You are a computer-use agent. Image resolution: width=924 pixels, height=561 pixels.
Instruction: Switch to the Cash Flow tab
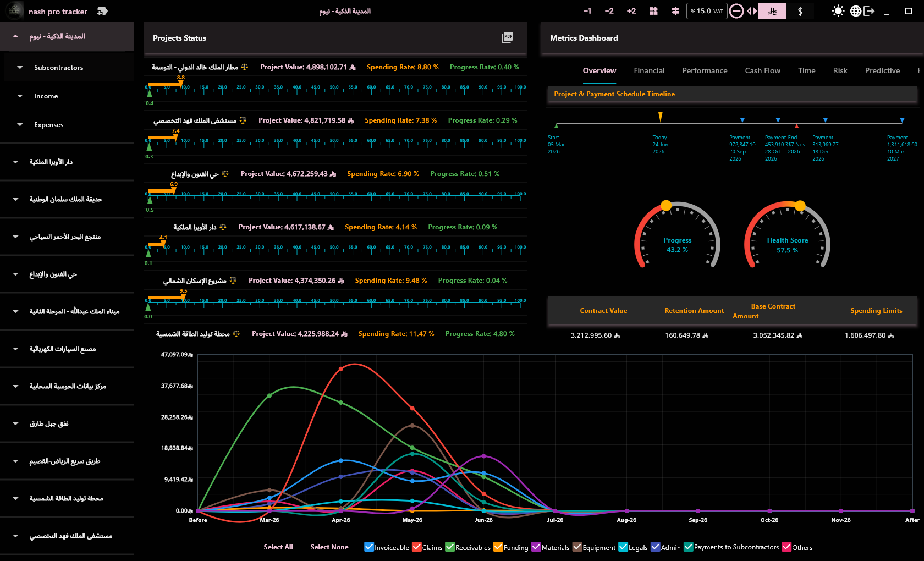(762, 70)
